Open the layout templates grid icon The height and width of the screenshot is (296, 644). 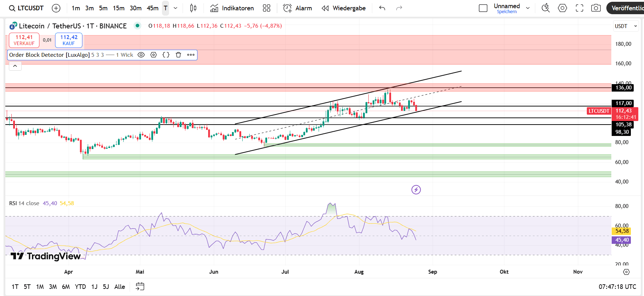pyautogui.click(x=266, y=8)
